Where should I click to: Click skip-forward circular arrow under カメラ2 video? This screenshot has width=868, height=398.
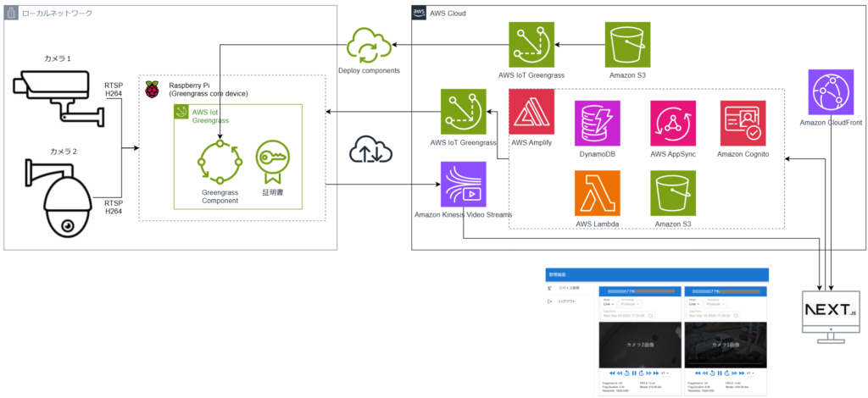click(642, 373)
